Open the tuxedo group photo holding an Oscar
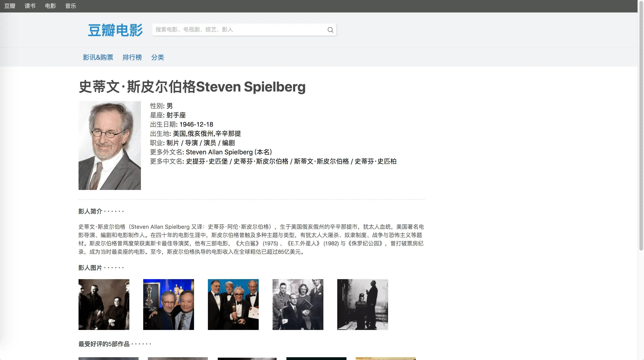644x360 pixels. (x=233, y=305)
